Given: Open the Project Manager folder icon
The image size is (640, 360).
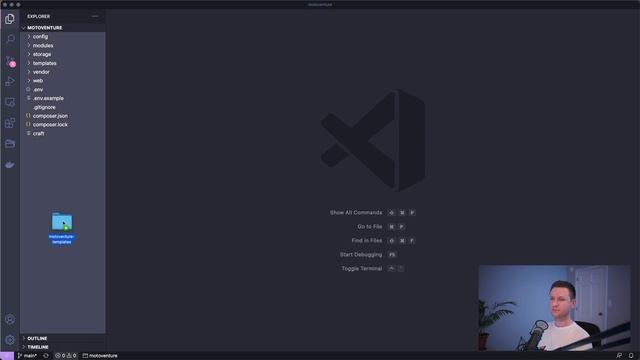Looking at the screenshot, I should click(10, 144).
